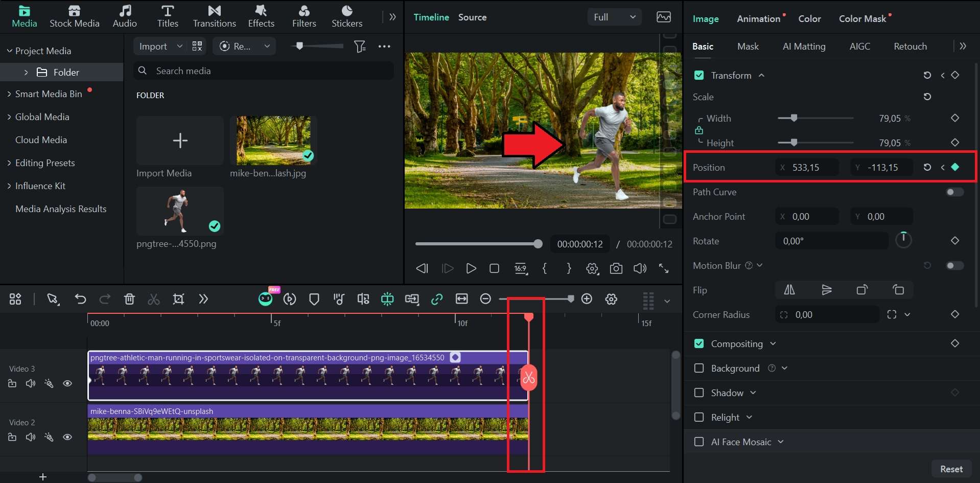Open the Stickers library
This screenshot has width=980, height=483.
click(x=347, y=17)
